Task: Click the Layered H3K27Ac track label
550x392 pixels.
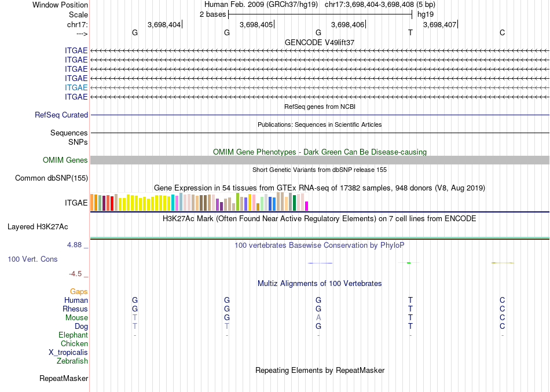Action: [x=38, y=227]
